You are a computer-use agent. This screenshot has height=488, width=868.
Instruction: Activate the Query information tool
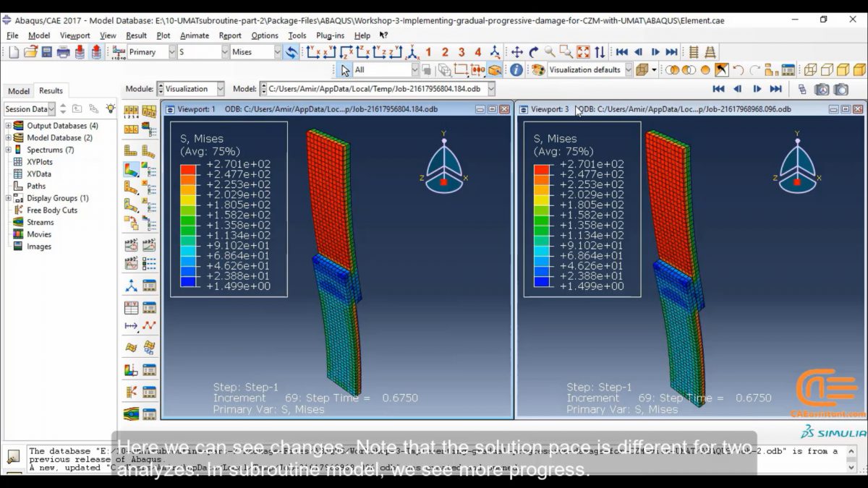518,70
